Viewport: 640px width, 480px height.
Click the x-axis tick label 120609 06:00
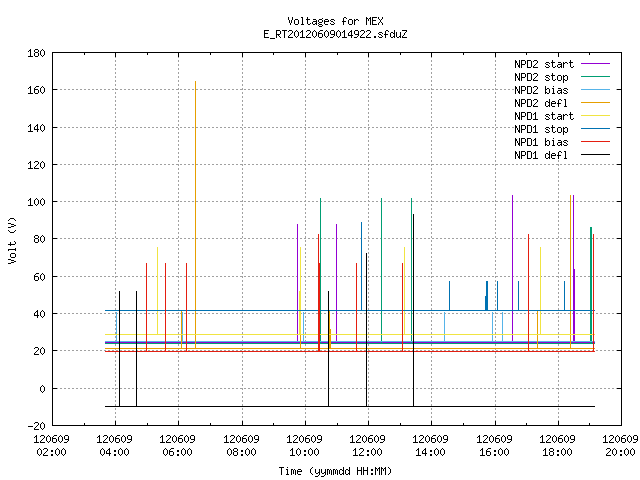(178, 446)
